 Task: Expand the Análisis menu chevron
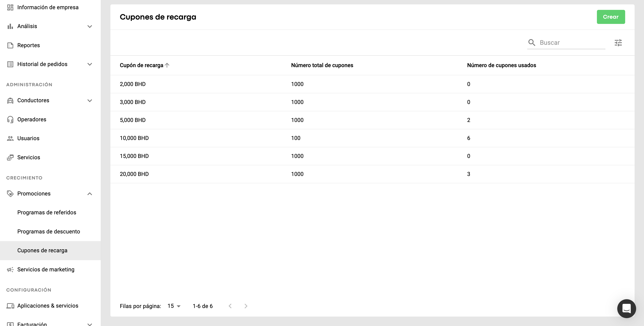(90, 26)
